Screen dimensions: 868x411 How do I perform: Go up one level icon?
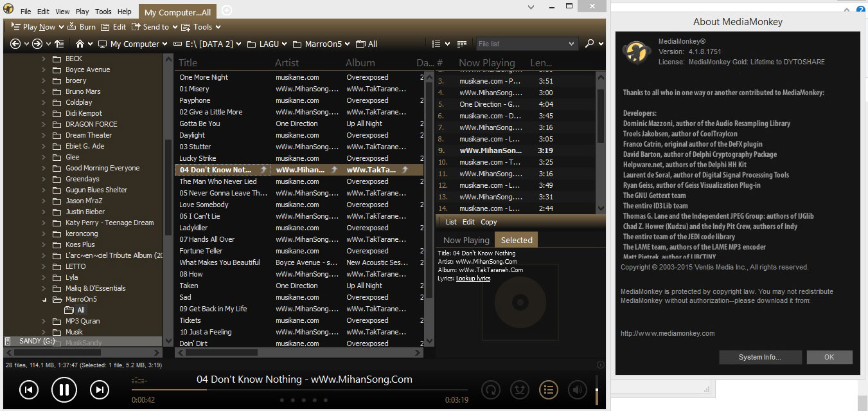click(59, 44)
